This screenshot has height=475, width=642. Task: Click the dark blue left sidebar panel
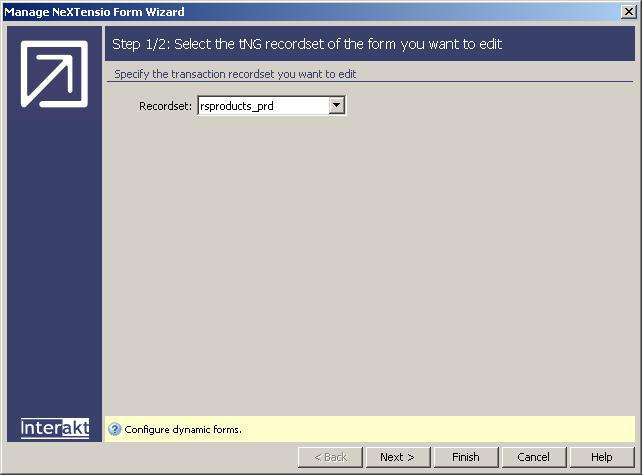click(54, 250)
